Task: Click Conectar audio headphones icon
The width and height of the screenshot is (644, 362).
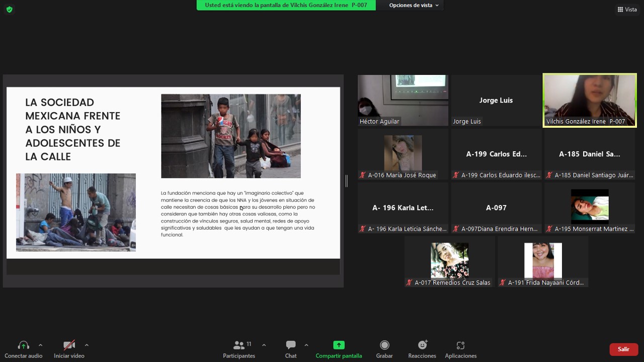Action: pos(23,345)
